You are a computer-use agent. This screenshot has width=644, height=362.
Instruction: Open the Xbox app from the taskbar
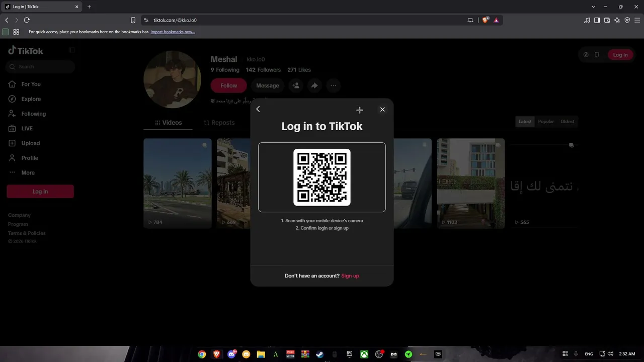364,354
